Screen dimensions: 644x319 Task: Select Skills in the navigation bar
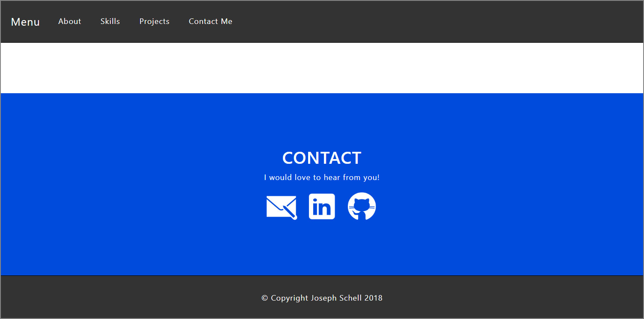point(110,21)
